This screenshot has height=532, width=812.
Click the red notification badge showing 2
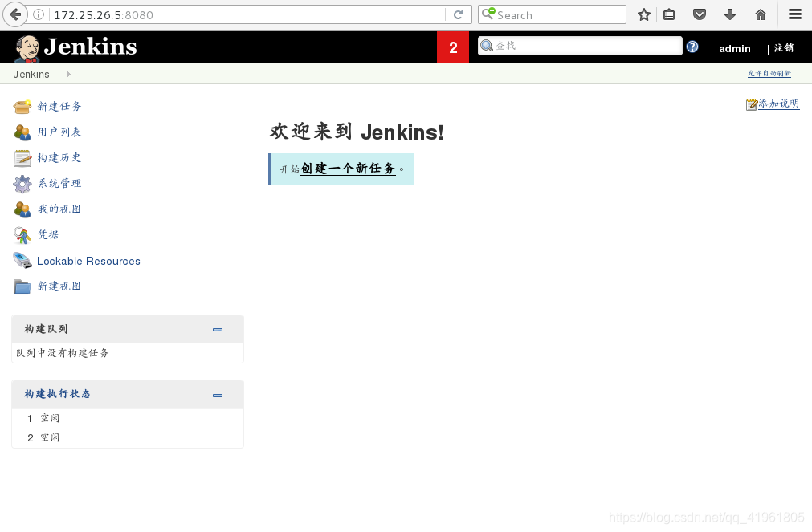click(453, 47)
